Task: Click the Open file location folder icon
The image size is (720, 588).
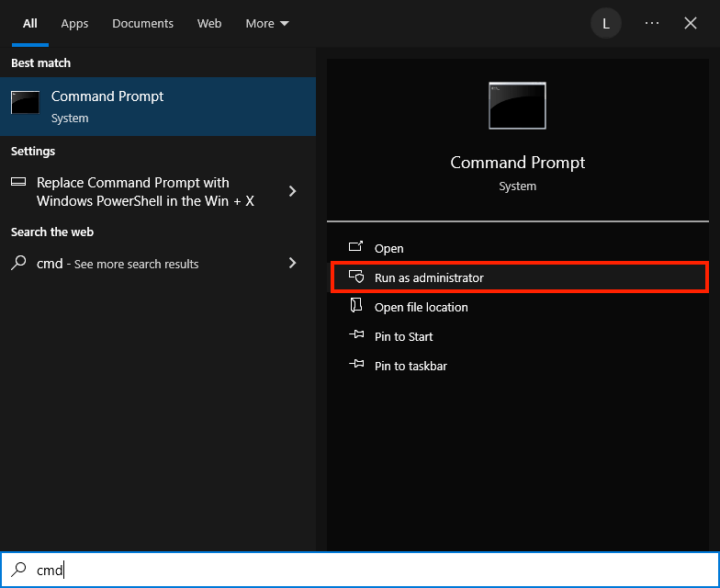Action: pyautogui.click(x=356, y=307)
